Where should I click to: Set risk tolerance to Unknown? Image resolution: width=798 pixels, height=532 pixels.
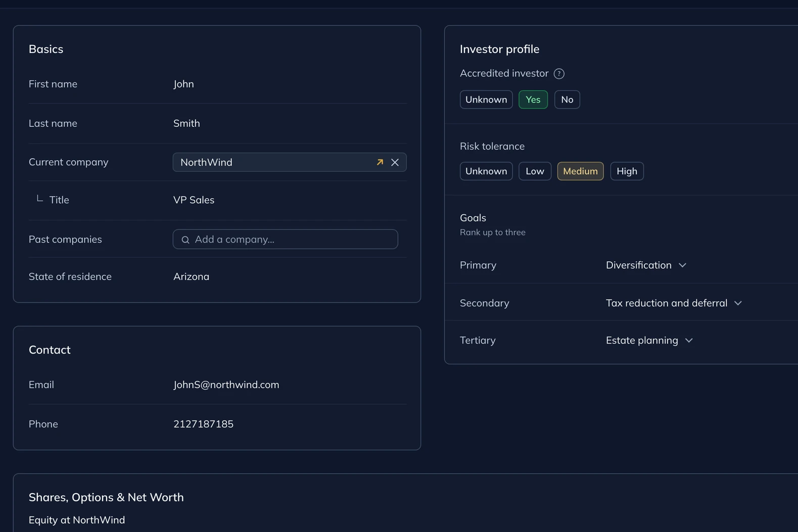pyautogui.click(x=486, y=171)
